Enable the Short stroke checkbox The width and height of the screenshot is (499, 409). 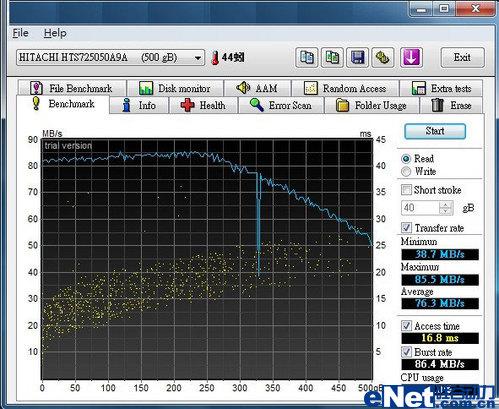(x=406, y=190)
